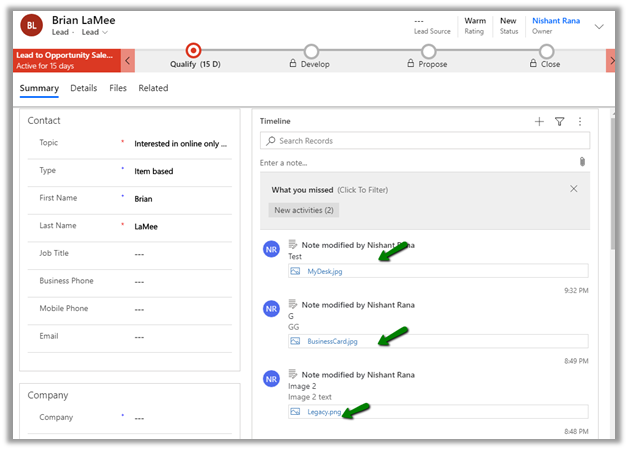
Task: Click the left arrow on process bar
Action: coord(128,62)
